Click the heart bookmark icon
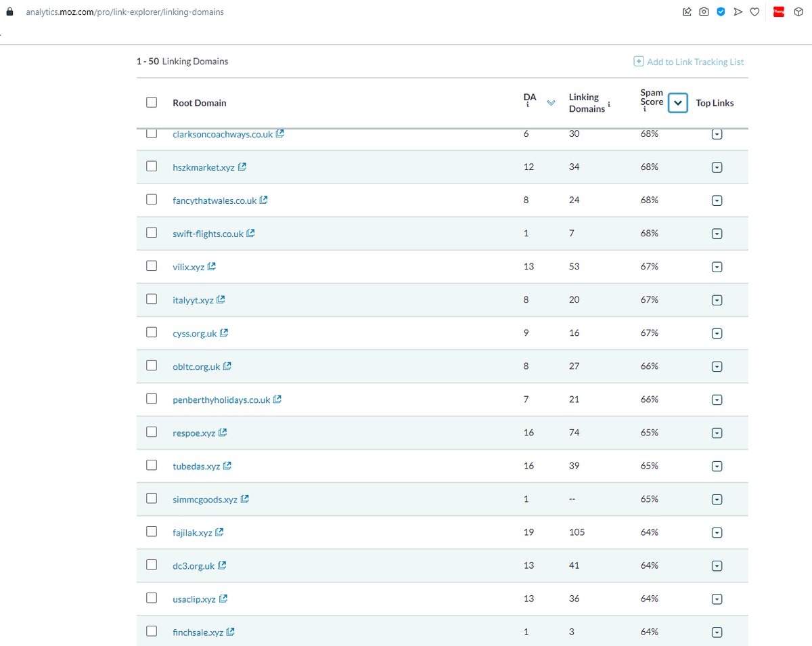The height and width of the screenshot is (646, 812). pos(754,12)
